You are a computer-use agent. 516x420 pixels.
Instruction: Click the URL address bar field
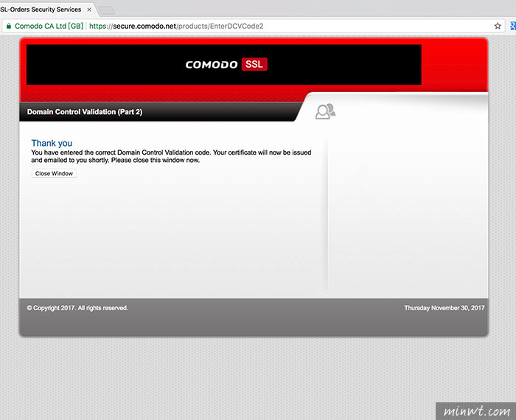pyautogui.click(x=254, y=26)
